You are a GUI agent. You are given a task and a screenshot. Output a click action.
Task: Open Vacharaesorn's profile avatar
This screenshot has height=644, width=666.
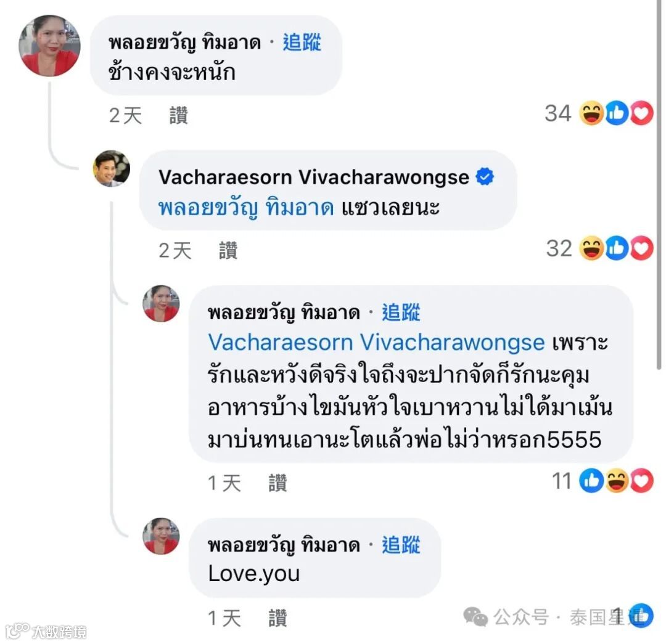(112, 168)
